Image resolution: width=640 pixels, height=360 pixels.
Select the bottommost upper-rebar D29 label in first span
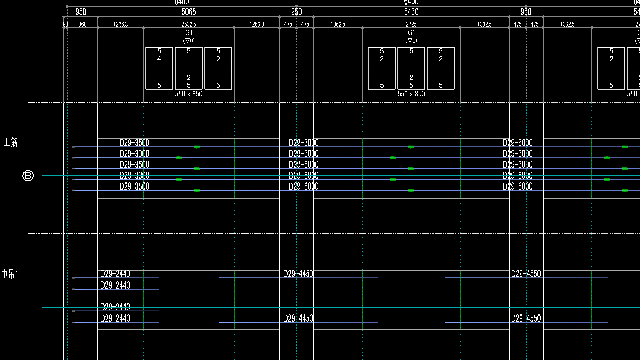[134, 186]
